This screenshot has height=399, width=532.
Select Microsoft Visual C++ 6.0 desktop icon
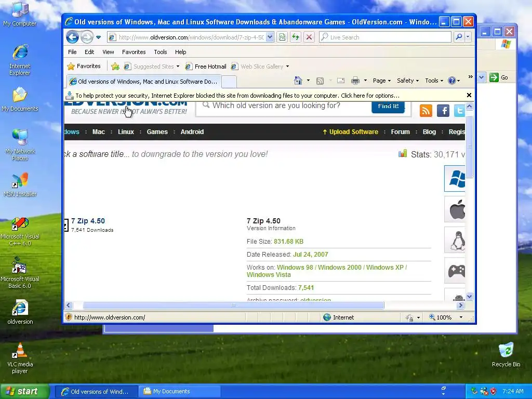[20, 232]
